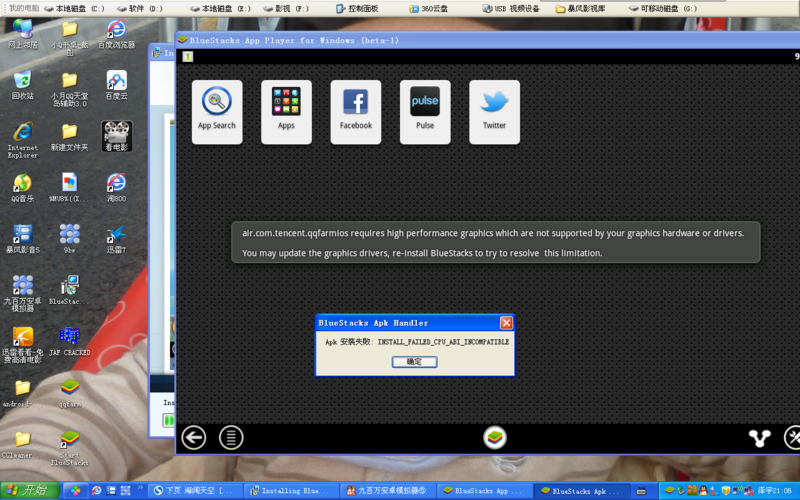Select the 淘800 desktop icon
This screenshot has height=500, width=800.
click(x=116, y=188)
